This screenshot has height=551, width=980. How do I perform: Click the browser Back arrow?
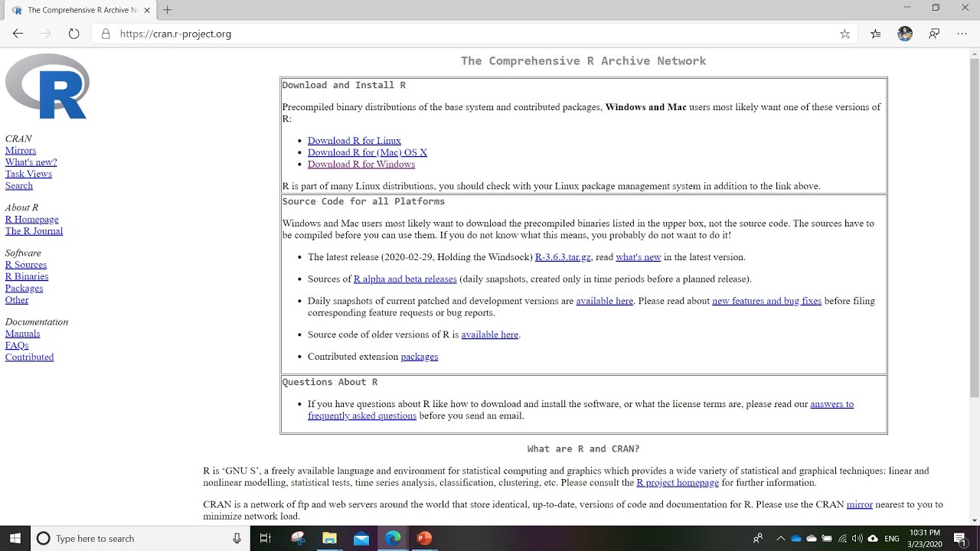(18, 34)
